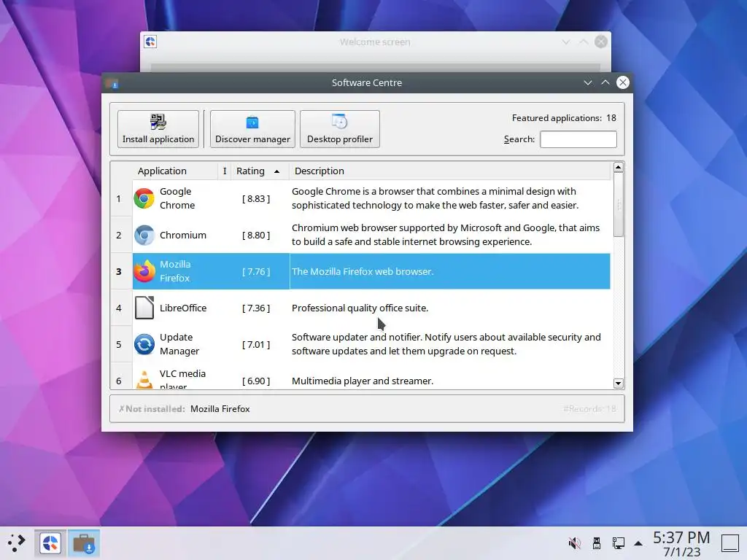The height and width of the screenshot is (560, 747).
Task: Open the application launcher menu
Action: point(16,543)
